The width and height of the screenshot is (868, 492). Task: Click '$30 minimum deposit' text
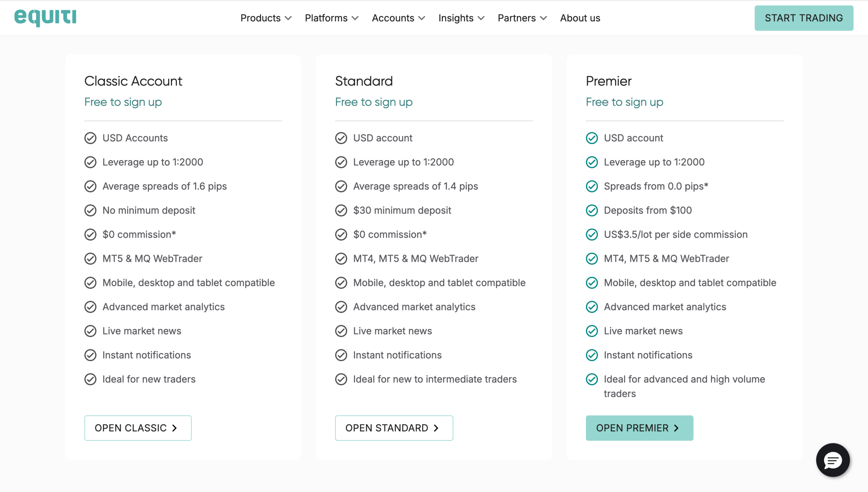pos(402,210)
